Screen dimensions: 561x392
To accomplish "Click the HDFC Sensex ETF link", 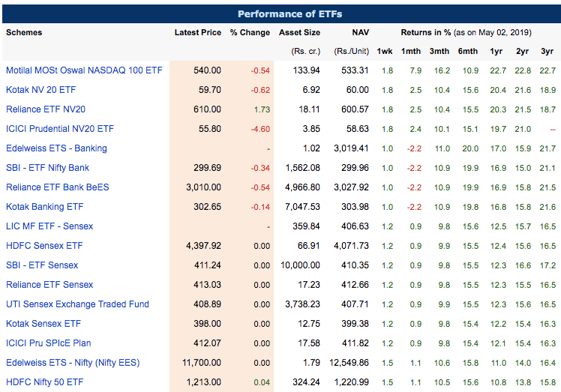I will click(44, 246).
